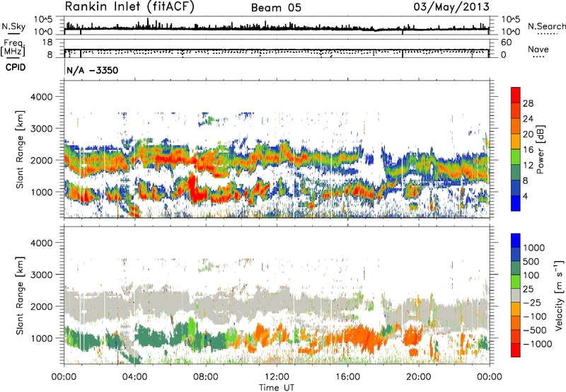Click the 'Freq. [MHz]' axis label
566x392 pixels.
point(13,47)
